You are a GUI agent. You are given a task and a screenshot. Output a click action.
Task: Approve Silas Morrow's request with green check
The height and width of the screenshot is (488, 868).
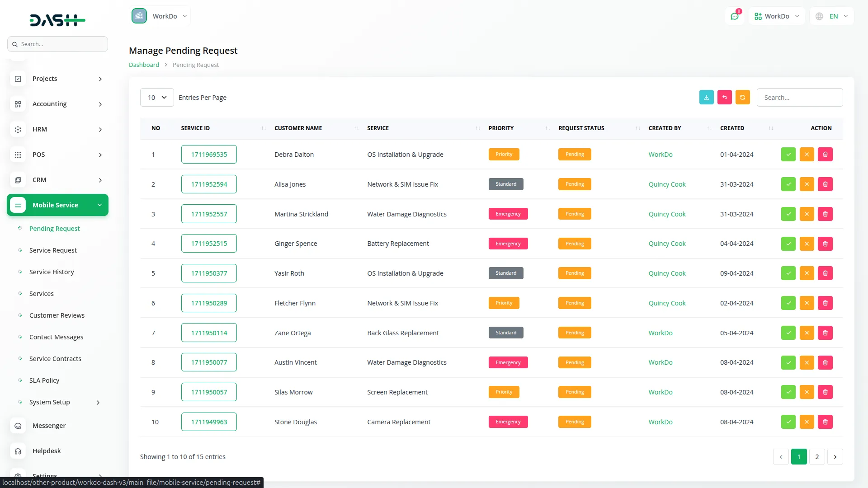(x=788, y=392)
